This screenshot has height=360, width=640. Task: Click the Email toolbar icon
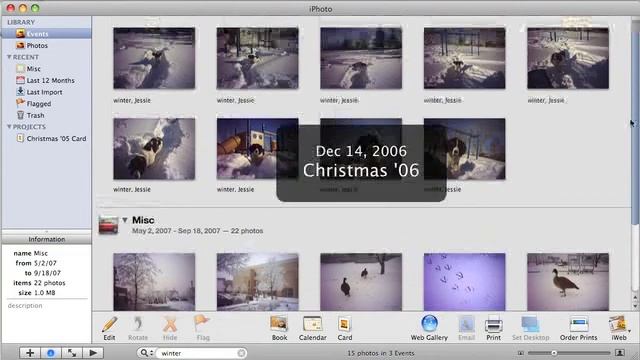pos(466,329)
